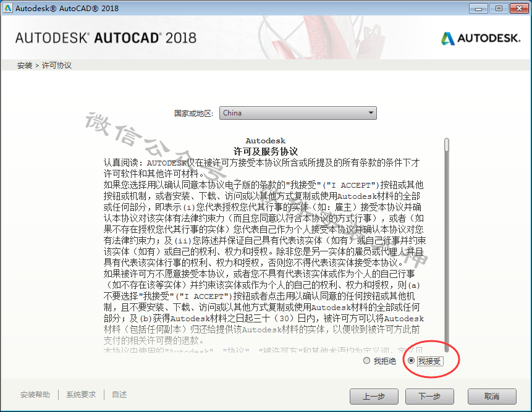
Task: Click the 取消 (Cancel) button
Action: pyautogui.click(x=492, y=397)
